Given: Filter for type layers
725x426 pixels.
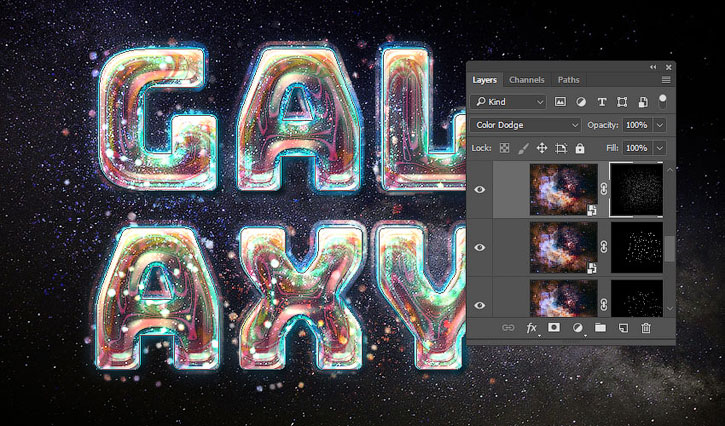Looking at the screenshot, I should click(602, 102).
